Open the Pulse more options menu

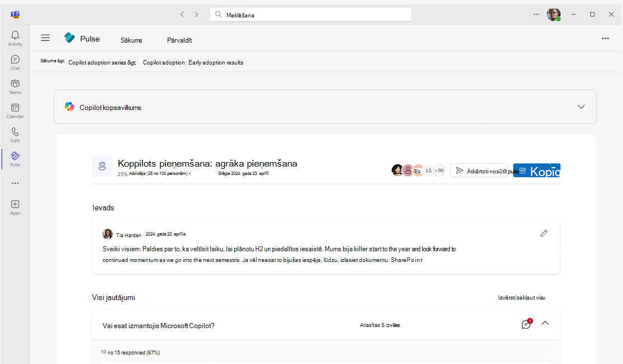[605, 38]
